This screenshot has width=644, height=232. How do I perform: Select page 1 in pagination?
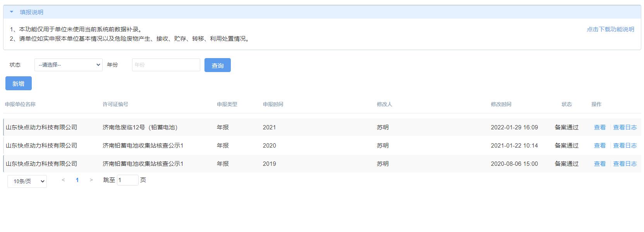tap(77, 180)
